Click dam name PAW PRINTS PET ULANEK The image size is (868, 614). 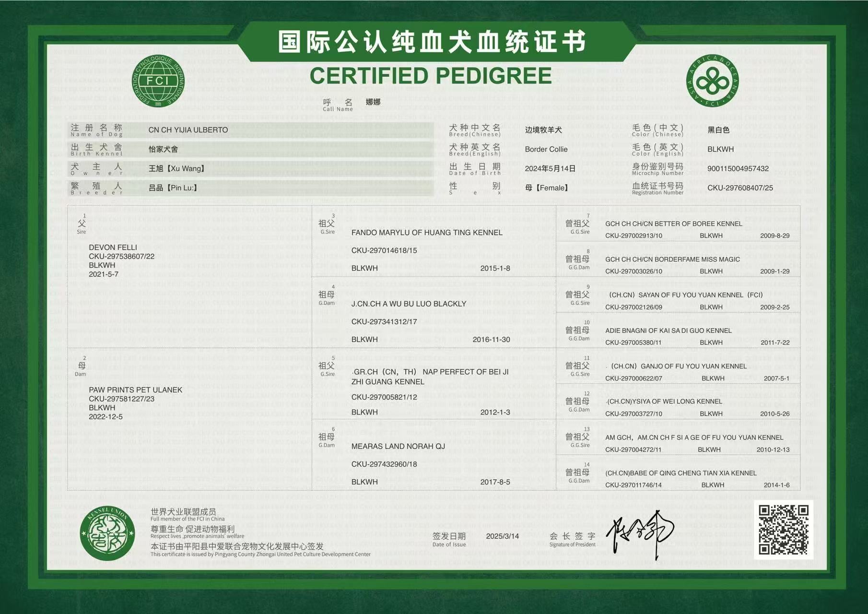135,390
